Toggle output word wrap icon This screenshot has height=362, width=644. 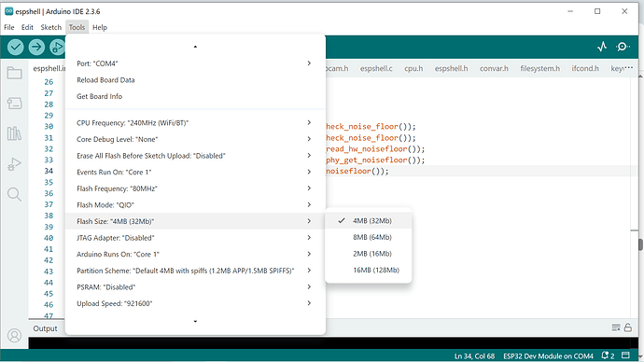(x=616, y=327)
